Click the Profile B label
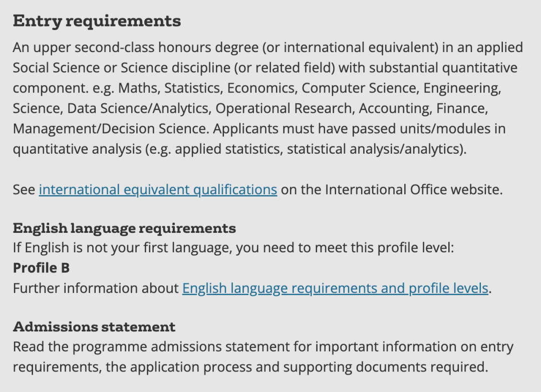 tap(41, 268)
